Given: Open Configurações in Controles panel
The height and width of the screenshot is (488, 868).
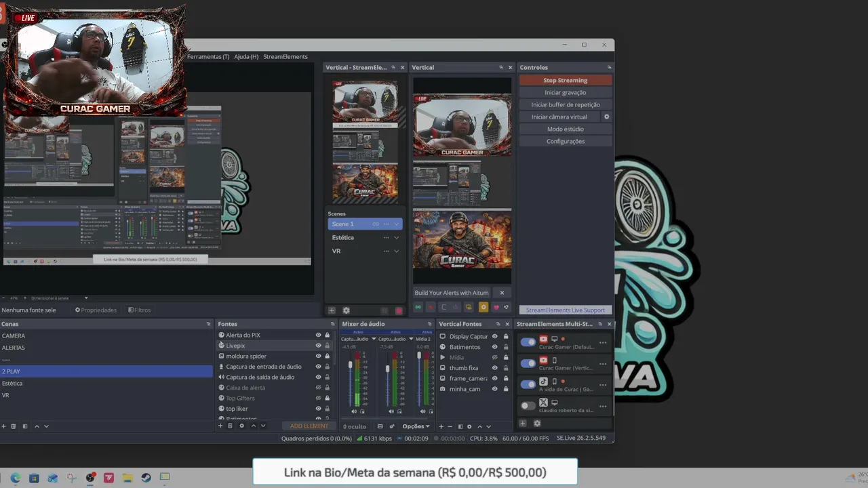Looking at the screenshot, I should coord(566,141).
